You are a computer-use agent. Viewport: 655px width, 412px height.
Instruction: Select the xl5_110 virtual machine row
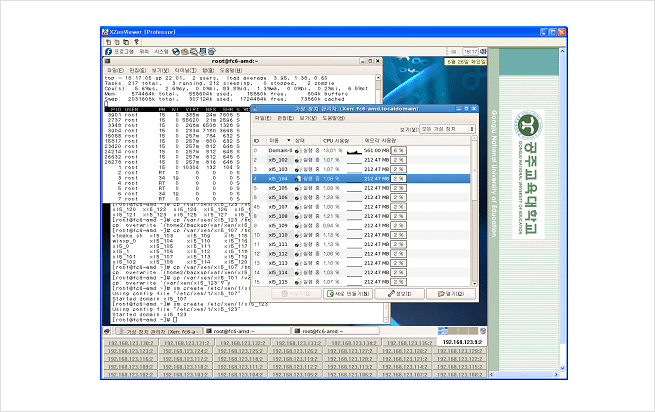coord(361,235)
